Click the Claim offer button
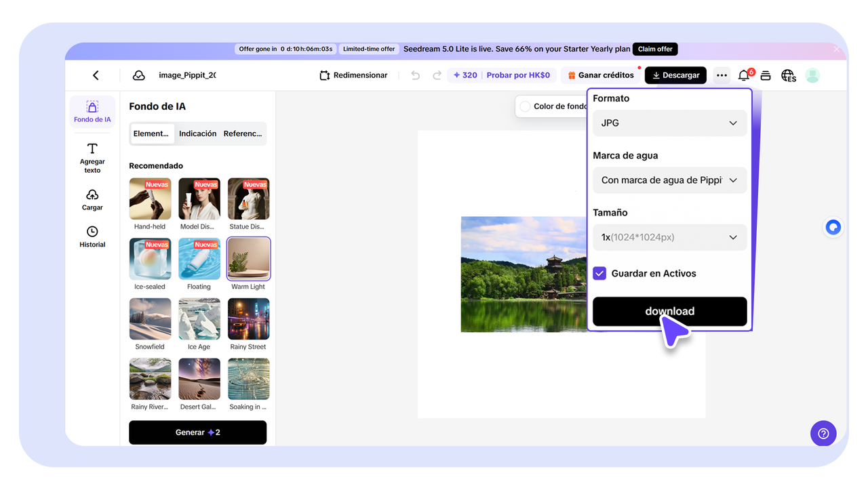This screenshot has width=868, height=488. pyautogui.click(x=655, y=49)
